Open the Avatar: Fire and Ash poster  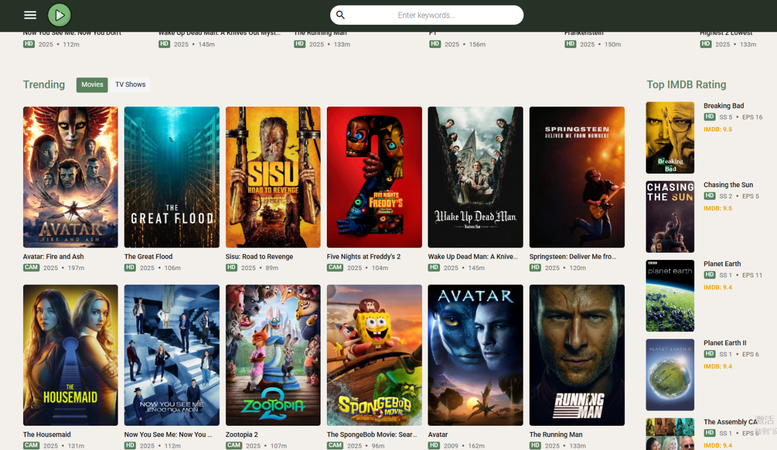pyautogui.click(x=70, y=177)
